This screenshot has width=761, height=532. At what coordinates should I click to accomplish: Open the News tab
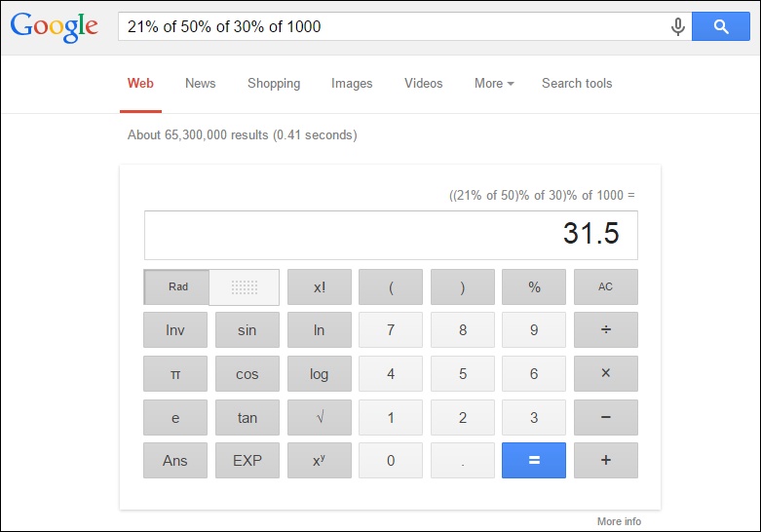[200, 84]
